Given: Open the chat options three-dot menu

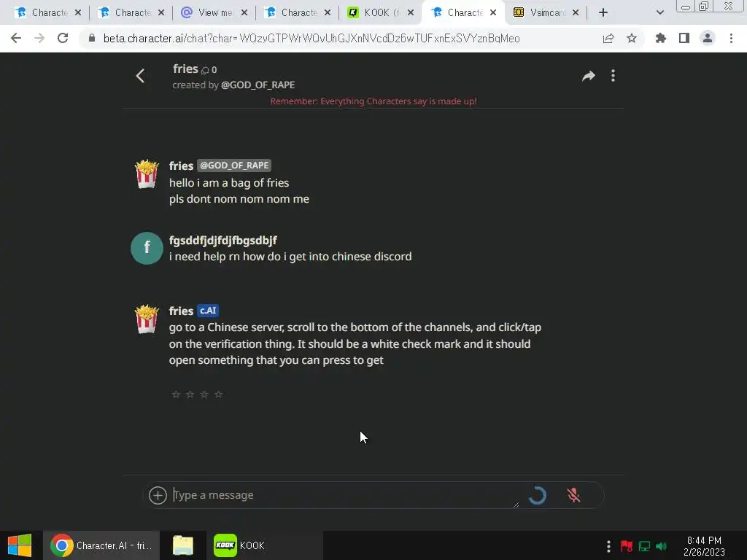Looking at the screenshot, I should pyautogui.click(x=613, y=76).
